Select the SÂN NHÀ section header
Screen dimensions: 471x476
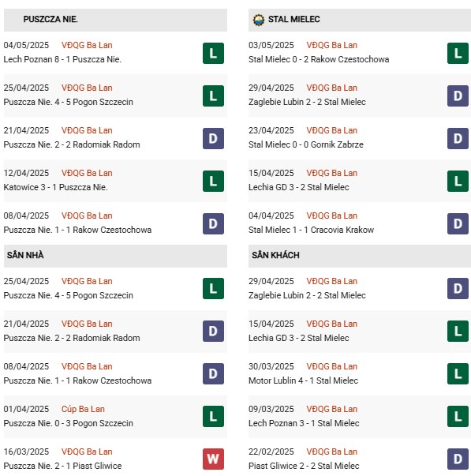[x=115, y=256]
